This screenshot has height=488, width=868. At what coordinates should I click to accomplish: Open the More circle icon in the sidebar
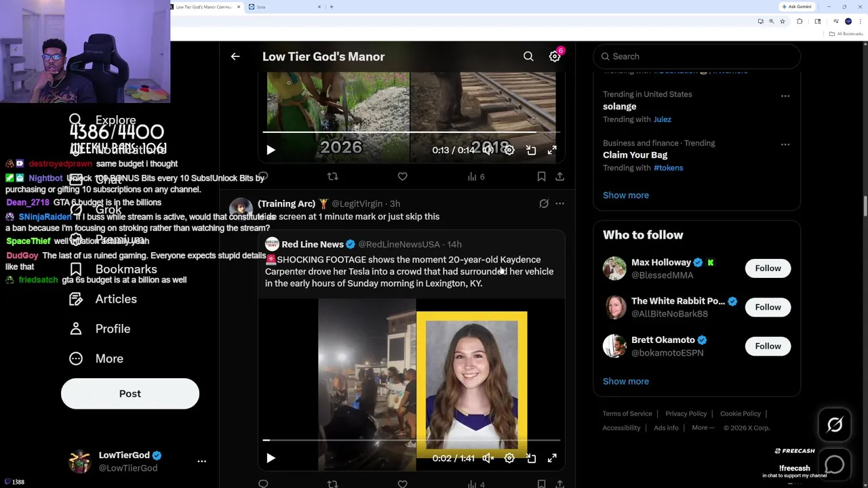[x=75, y=359]
